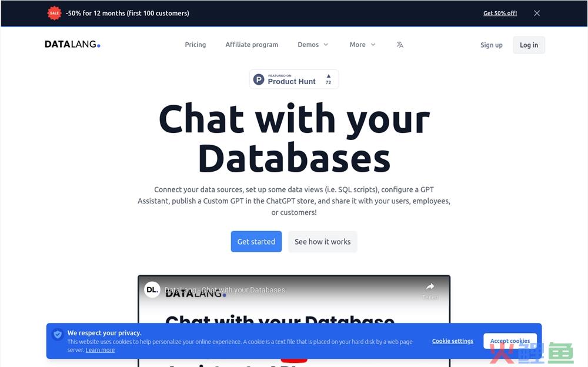Click the Accept cookies button
Screen dimensions: 588x367
pos(510,341)
